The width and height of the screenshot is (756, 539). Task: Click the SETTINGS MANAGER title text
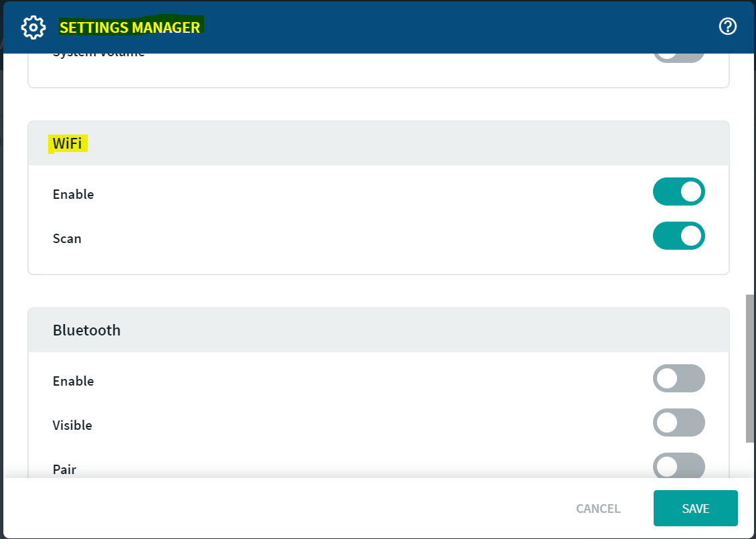point(130,27)
